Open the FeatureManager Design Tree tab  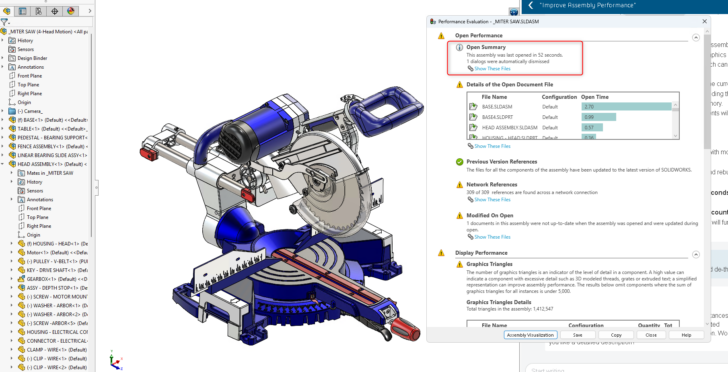(6, 11)
